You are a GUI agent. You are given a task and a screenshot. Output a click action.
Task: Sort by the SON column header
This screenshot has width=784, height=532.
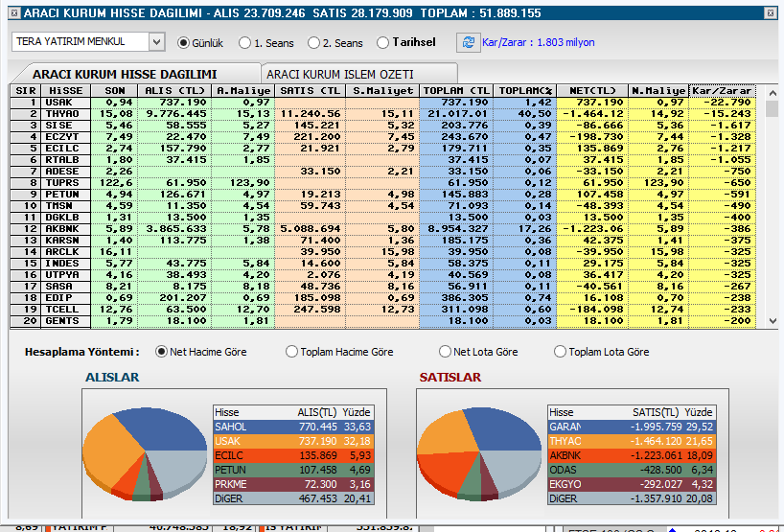tap(114, 90)
